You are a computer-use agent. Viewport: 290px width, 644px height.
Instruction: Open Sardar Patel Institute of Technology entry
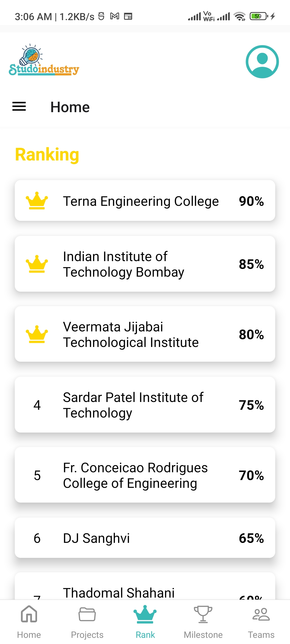(145, 405)
